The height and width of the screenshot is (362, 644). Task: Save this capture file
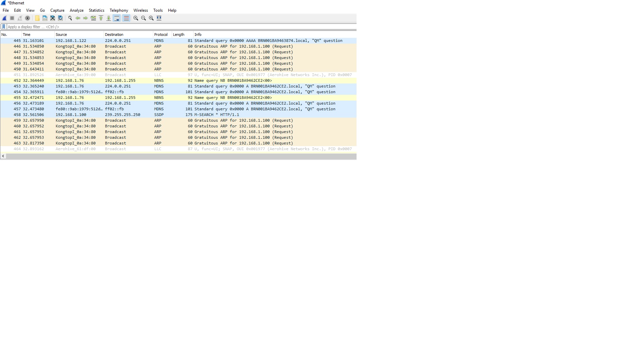(45, 18)
